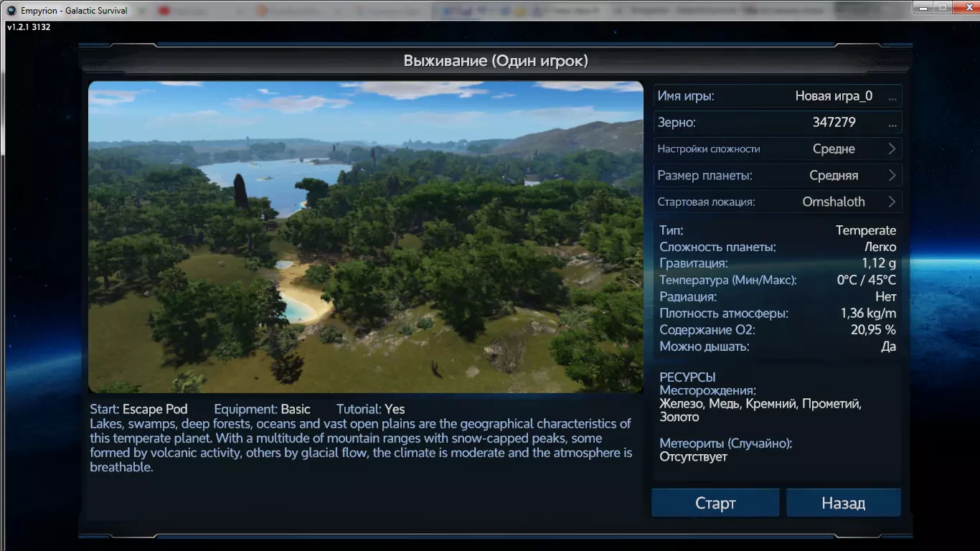980x551 pixels.
Task: Expand planet size arrow beside Средняя
Action: pyautogui.click(x=892, y=176)
